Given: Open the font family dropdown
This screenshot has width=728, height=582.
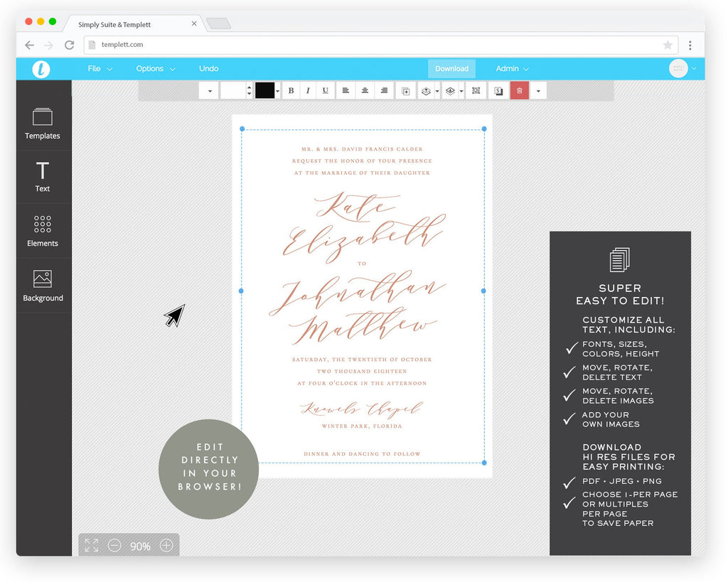Looking at the screenshot, I should point(209,91).
